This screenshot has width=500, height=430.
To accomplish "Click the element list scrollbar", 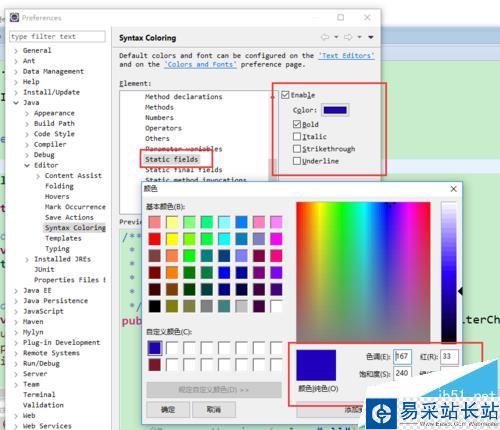I will (272, 137).
